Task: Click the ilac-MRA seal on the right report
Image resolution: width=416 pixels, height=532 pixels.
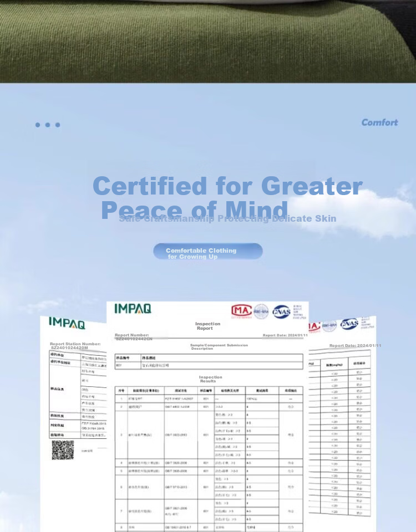Action: [x=329, y=326]
